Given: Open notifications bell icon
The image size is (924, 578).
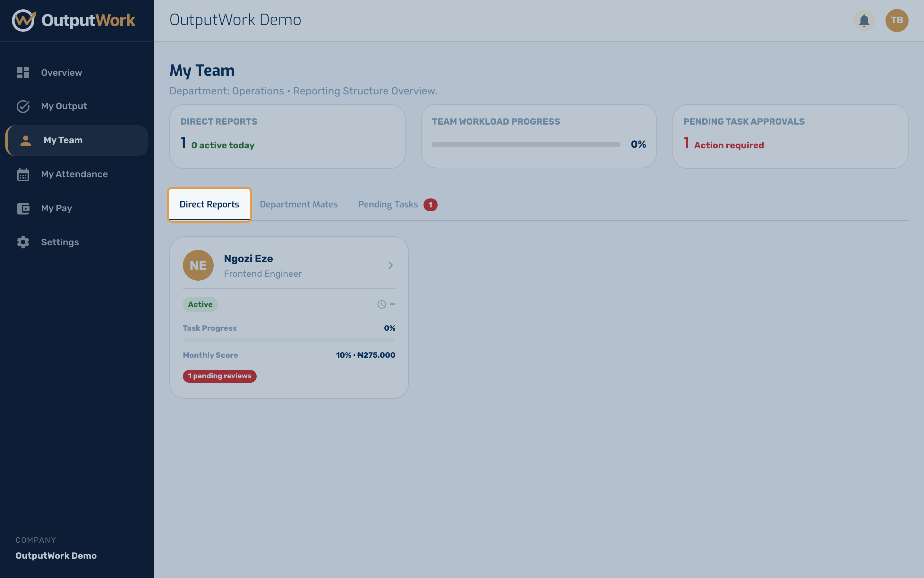Looking at the screenshot, I should pyautogui.click(x=864, y=20).
